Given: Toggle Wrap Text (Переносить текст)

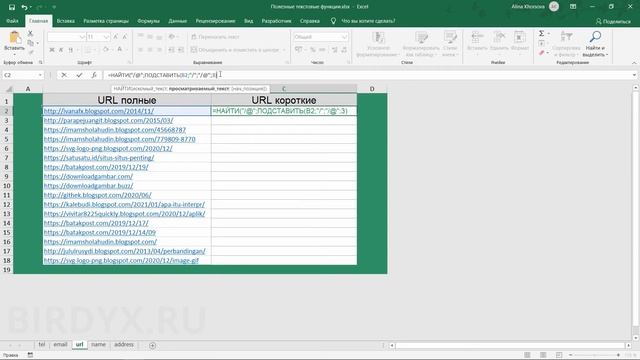Looking at the screenshot, I should click(215, 37).
